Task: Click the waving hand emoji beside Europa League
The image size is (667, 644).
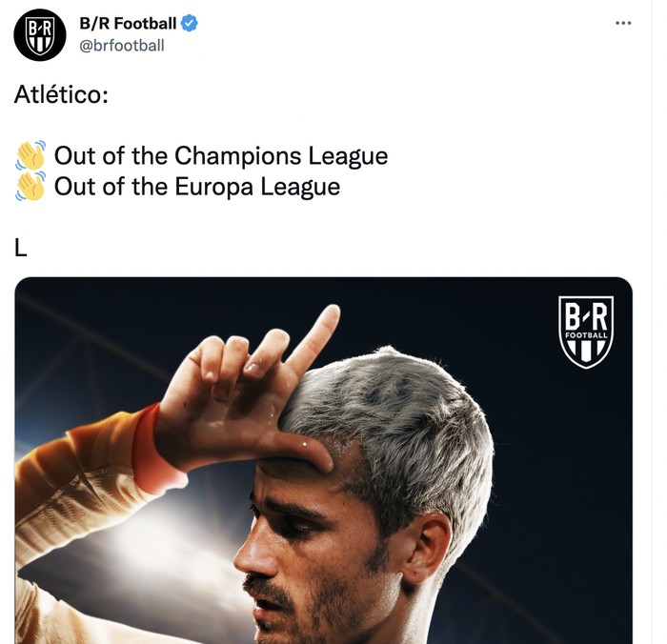Action: pos(30,187)
